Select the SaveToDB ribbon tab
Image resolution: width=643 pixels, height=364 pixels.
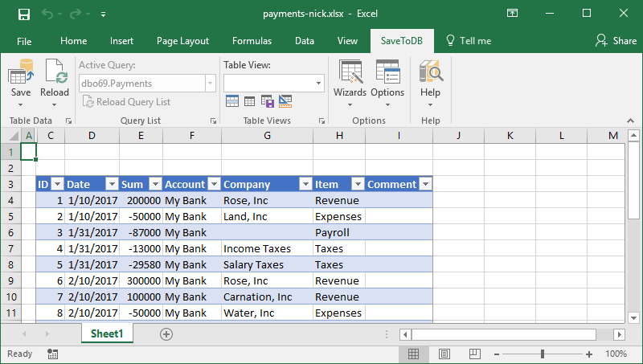pos(401,41)
